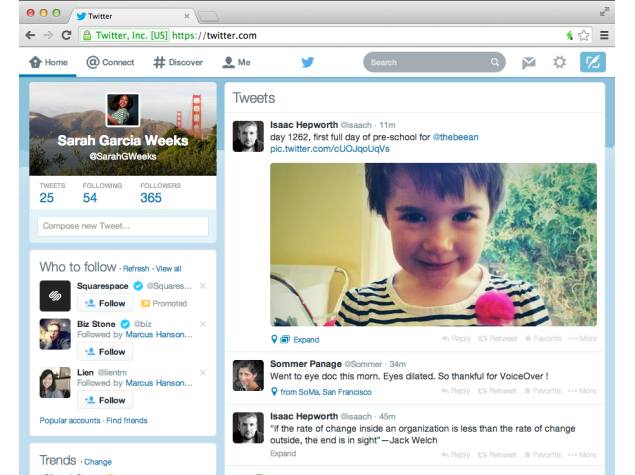The width and height of the screenshot is (635, 475).
Task: Dismiss the Squarespace follow suggestion
Action: 203,287
